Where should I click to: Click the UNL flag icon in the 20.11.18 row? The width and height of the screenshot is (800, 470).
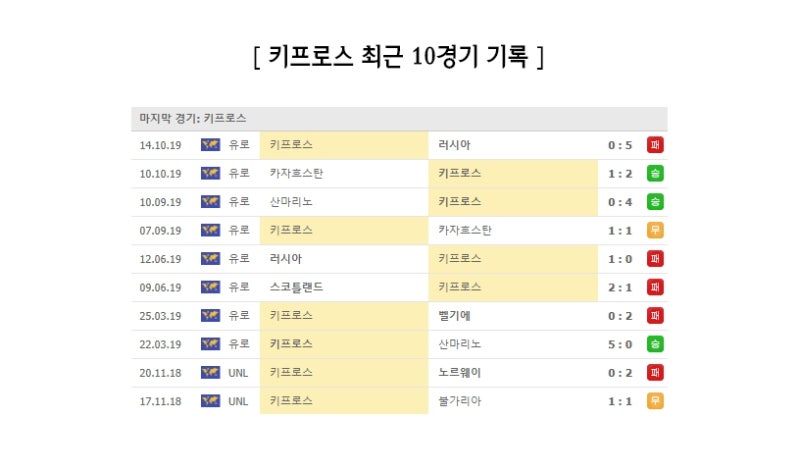pyautogui.click(x=210, y=373)
